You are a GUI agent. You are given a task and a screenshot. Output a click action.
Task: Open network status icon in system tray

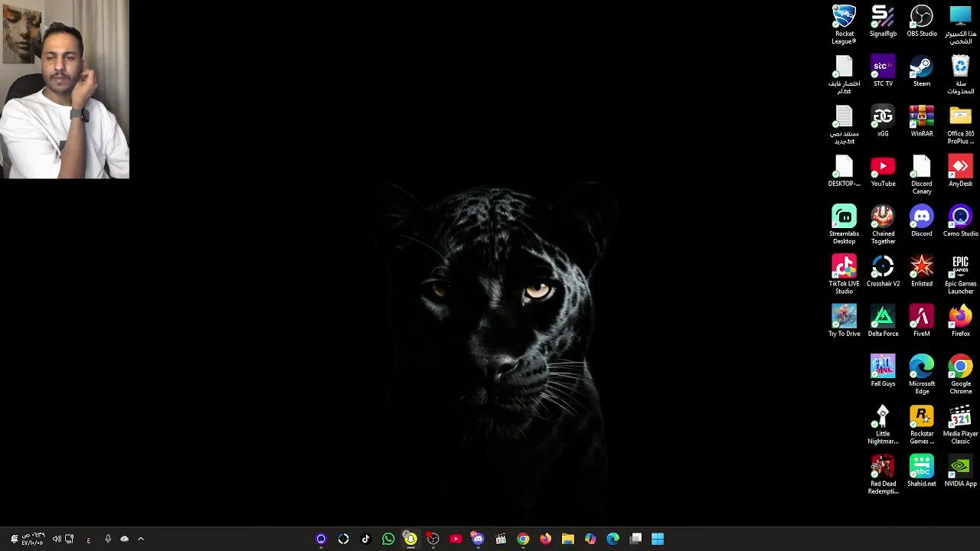(x=70, y=539)
